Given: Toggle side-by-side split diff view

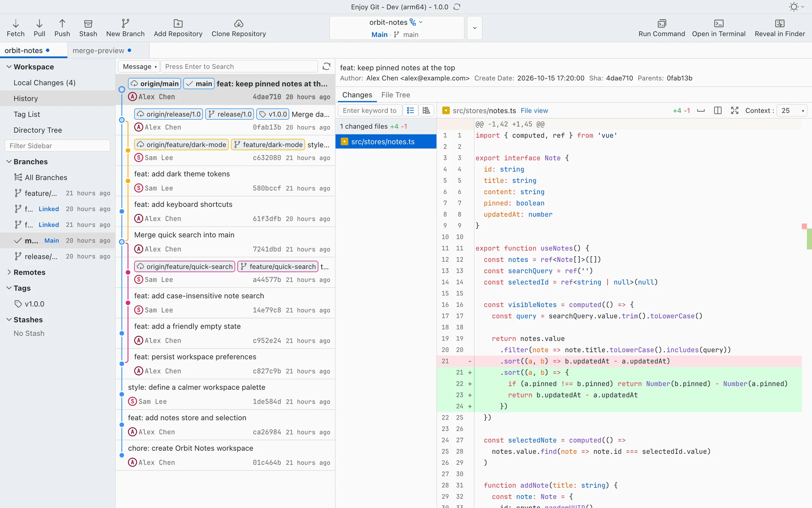Looking at the screenshot, I should (718, 111).
